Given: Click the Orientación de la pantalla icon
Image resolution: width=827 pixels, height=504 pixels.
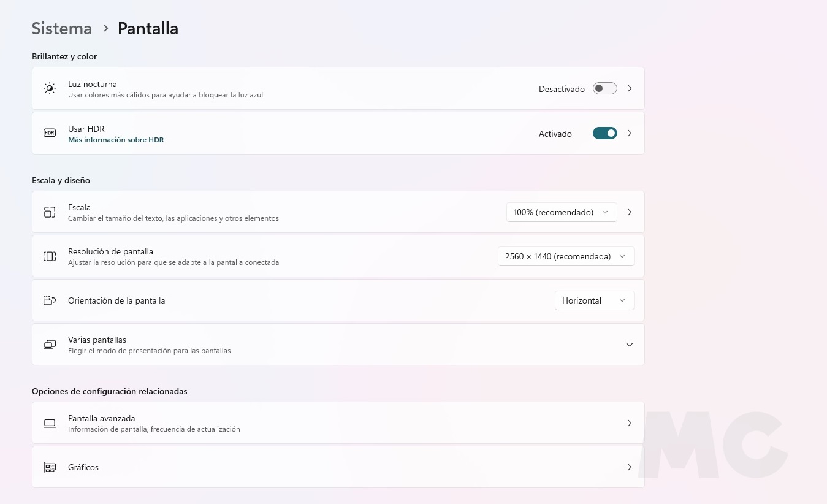Looking at the screenshot, I should click(x=50, y=300).
